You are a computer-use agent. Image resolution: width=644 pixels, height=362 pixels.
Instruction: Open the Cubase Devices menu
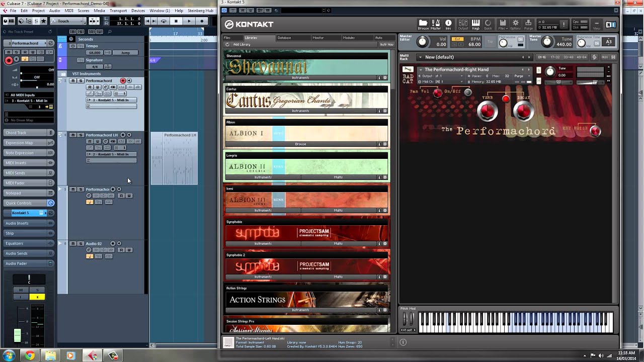coord(138,11)
